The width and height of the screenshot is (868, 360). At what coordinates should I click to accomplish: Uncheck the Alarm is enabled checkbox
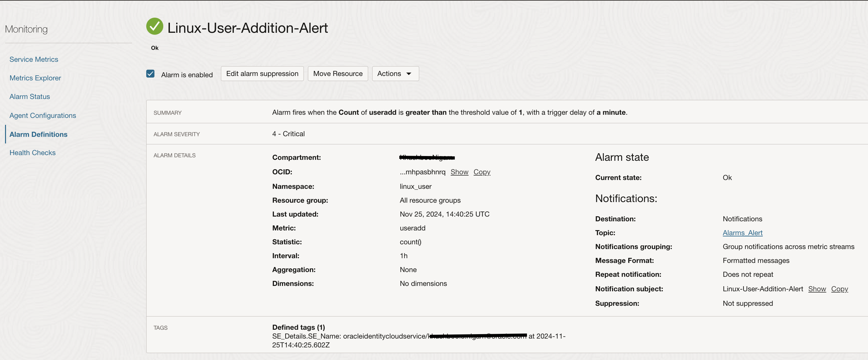[x=150, y=74]
